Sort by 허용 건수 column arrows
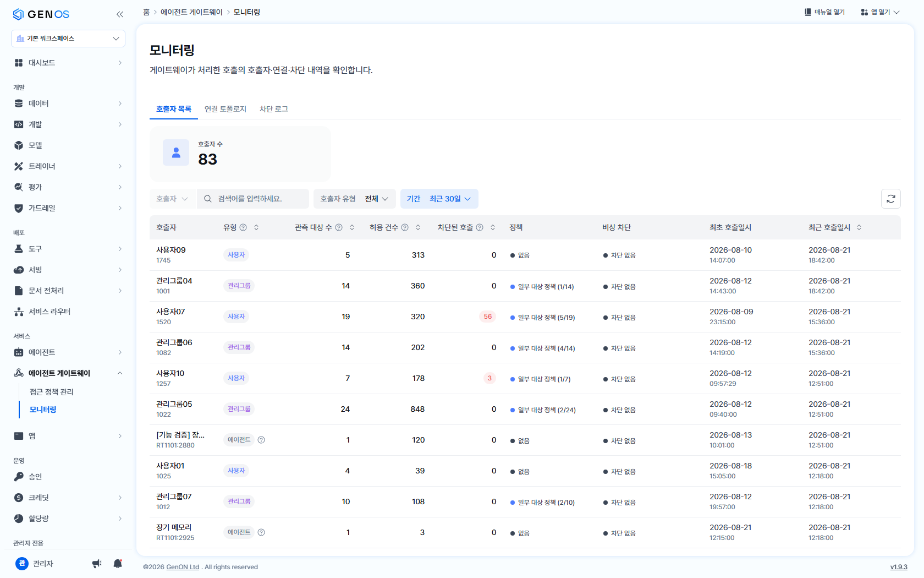The image size is (924, 578). point(418,227)
